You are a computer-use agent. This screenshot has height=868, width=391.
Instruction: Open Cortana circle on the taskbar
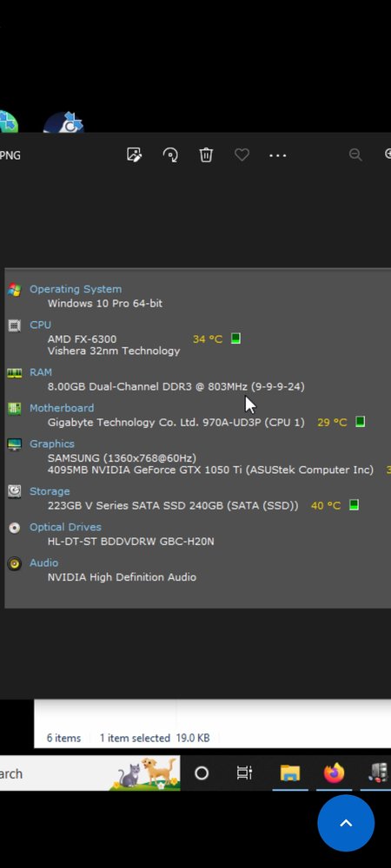[x=202, y=773]
